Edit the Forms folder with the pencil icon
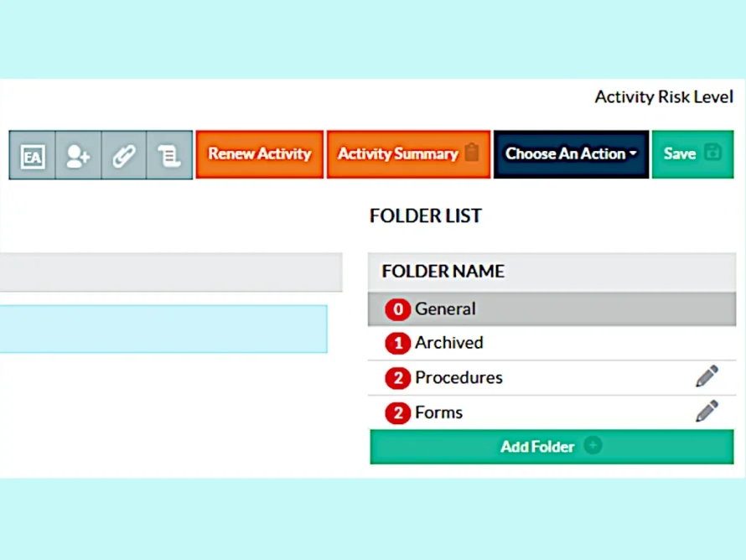The width and height of the screenshot is (746, 560). point(707,411)
